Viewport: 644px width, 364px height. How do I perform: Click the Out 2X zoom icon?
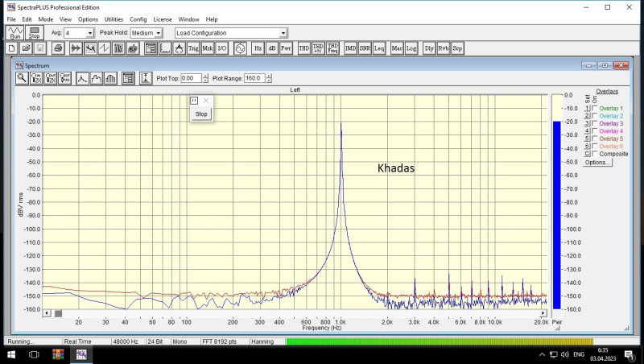[51, 78]
